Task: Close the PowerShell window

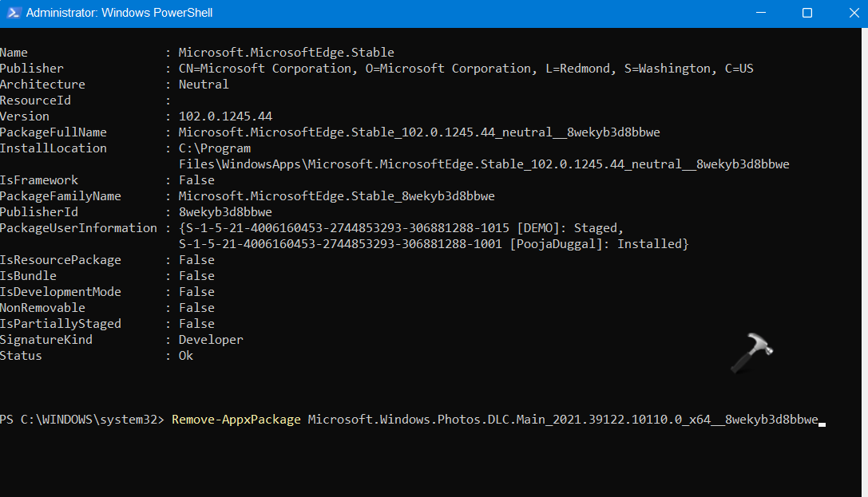Action: tap(850, 13)
